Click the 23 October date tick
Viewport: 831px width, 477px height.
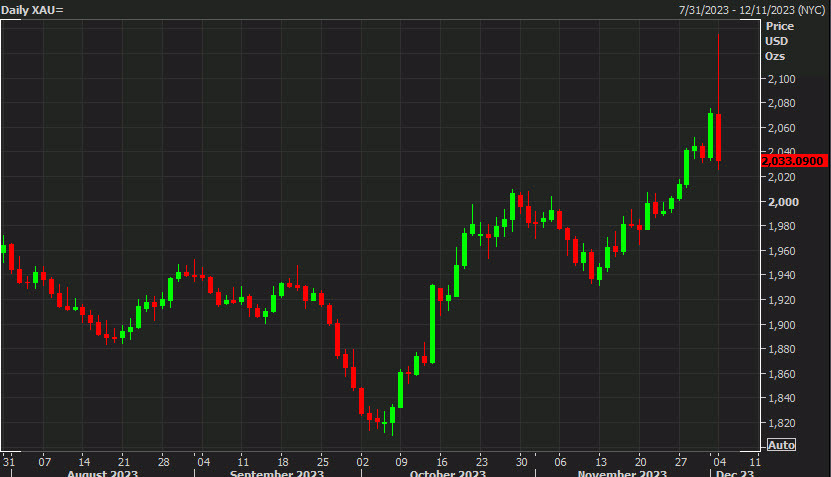(x=482, y=462)
